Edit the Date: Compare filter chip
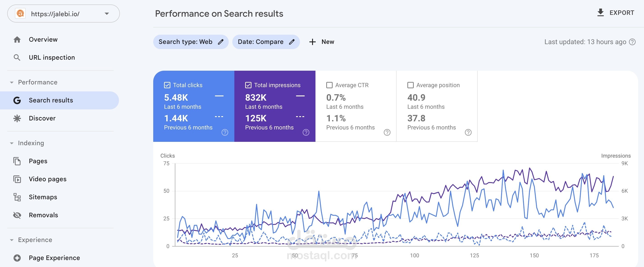The width and height of the screenshot is (644, 267). (x=266, y=42)
